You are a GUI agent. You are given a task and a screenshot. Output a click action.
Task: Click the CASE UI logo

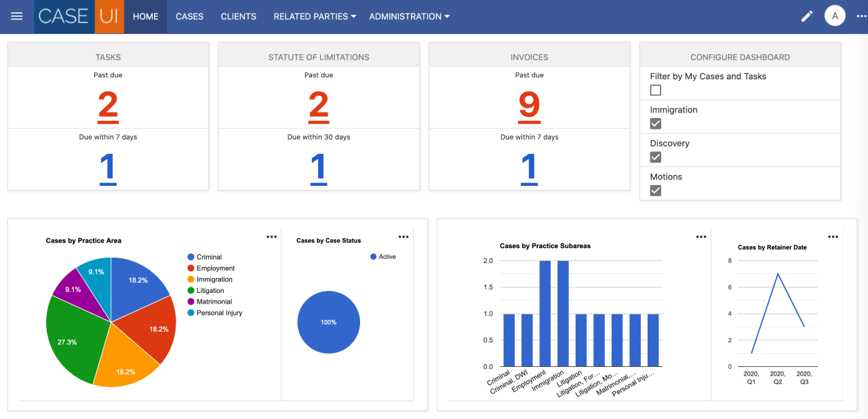pos(79,16)
